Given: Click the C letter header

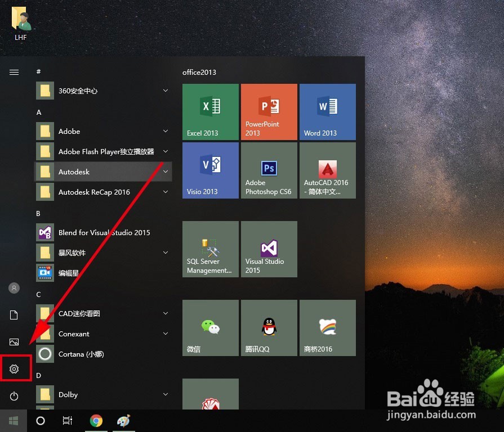Looking at the screenshot, I should point(38,295).
